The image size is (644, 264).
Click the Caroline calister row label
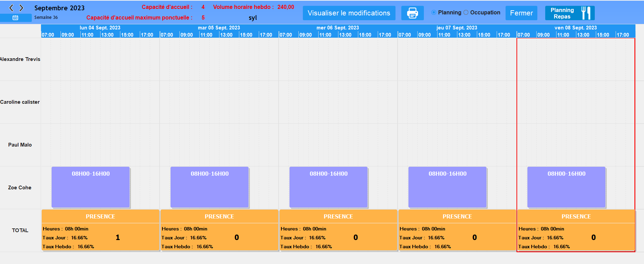[x=20, y=102]
